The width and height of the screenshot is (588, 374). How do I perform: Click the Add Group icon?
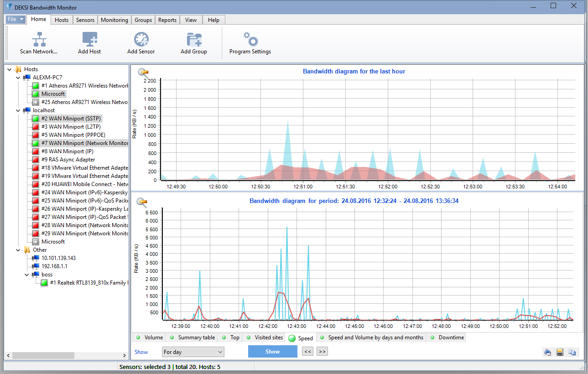coord(194,40)
